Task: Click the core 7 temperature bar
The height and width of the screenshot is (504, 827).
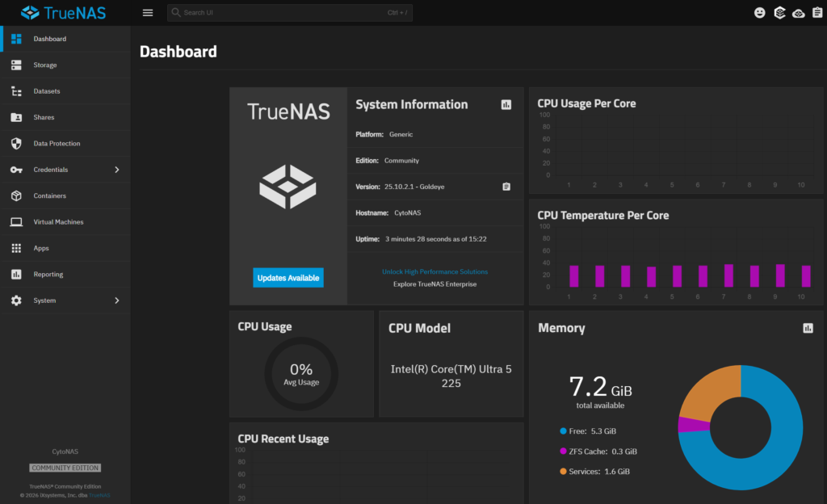Action: tap(728, 275)
